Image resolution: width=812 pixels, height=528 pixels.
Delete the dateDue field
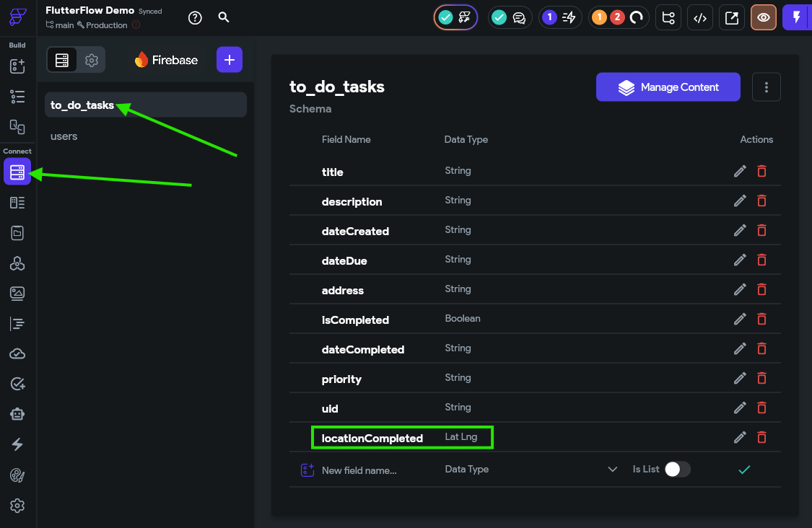click(x=761, y=260)
